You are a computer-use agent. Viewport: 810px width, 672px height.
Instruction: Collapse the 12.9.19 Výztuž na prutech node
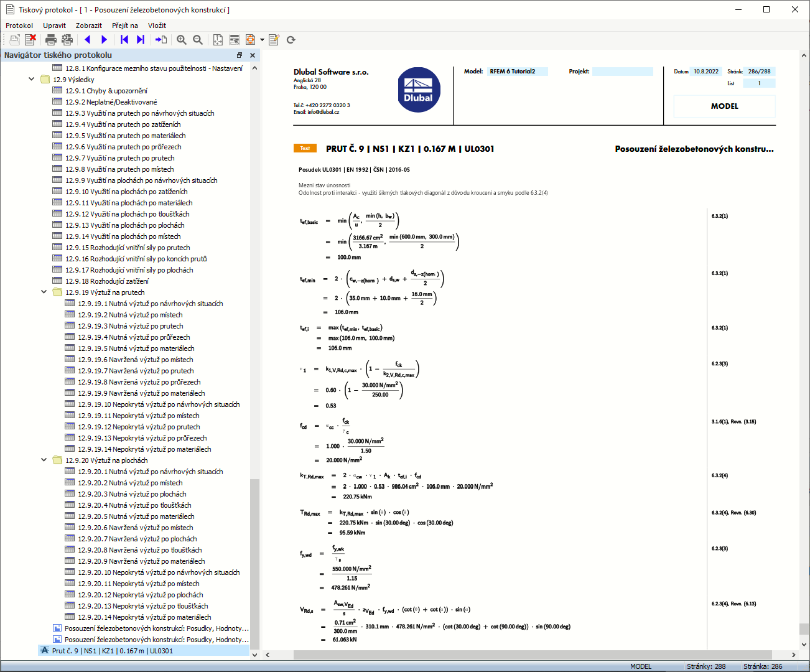(44, 292)
